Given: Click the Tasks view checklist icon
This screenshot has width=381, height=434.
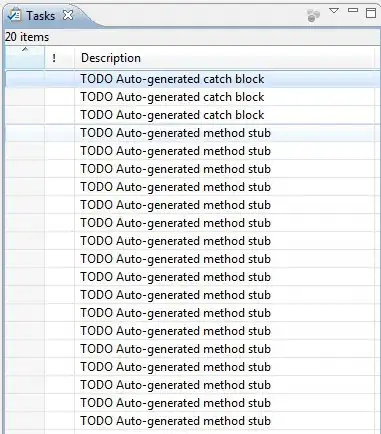Looking at the screenshot, I should 14,15.
